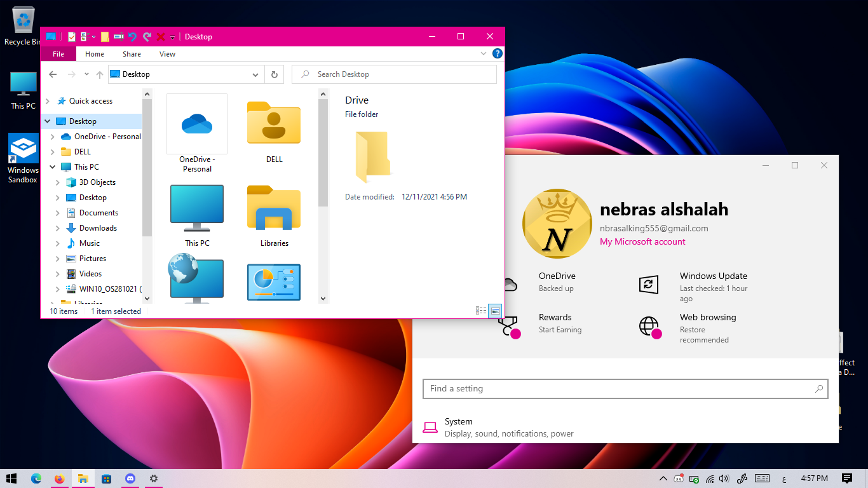This screenshot has height=488, width=868.
Task: Create new folder from Quick Access Toolbar
Action: (x=105, y=36)
